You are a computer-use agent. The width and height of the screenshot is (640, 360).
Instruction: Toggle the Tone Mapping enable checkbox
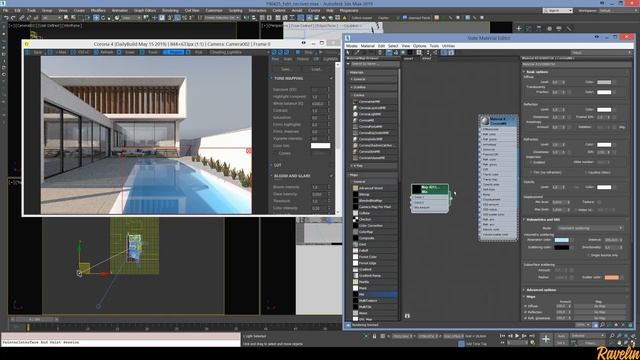click(331, 78)
